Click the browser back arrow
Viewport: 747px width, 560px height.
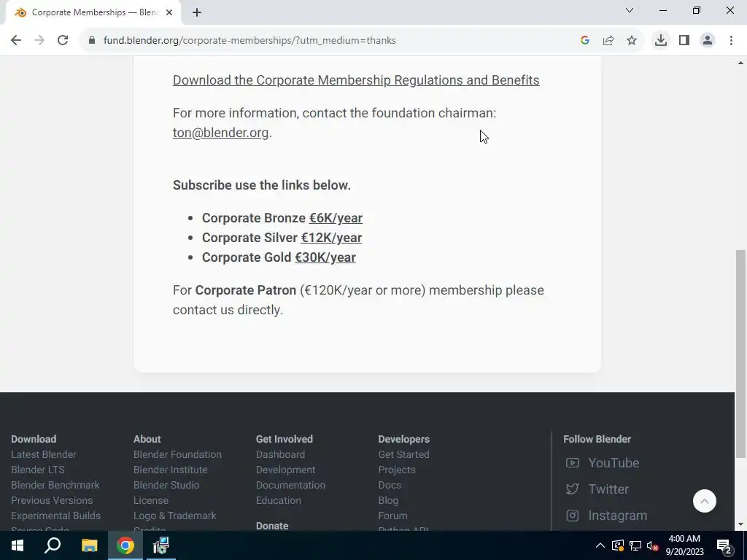(16, 41)
